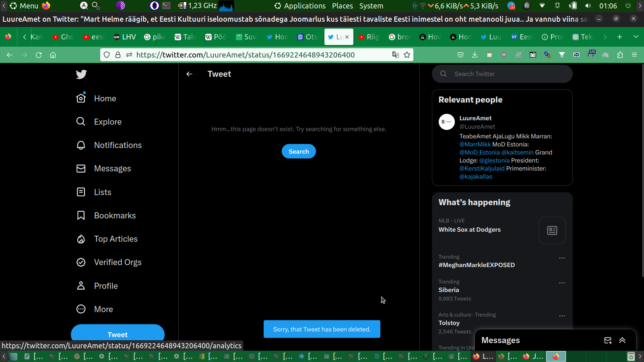
Task: Open more options for #MeghanMarkleEXPOSED trend
Action: click(x=562, y=258)
